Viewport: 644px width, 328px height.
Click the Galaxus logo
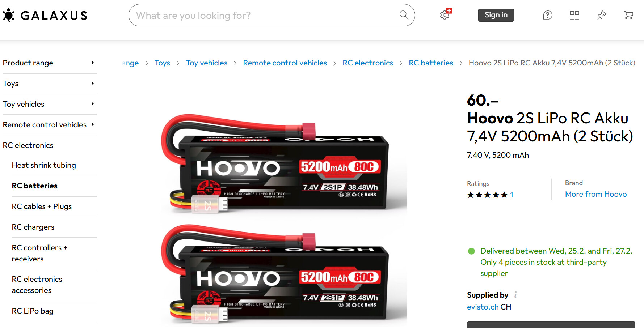(x=45, y=15)
